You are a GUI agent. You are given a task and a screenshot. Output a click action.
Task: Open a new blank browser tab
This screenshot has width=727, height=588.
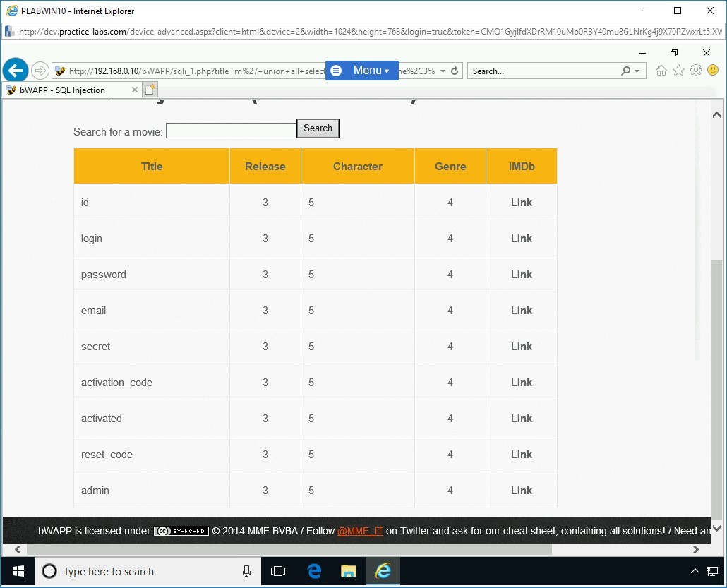pyautogui.click(x=150, y=90)
